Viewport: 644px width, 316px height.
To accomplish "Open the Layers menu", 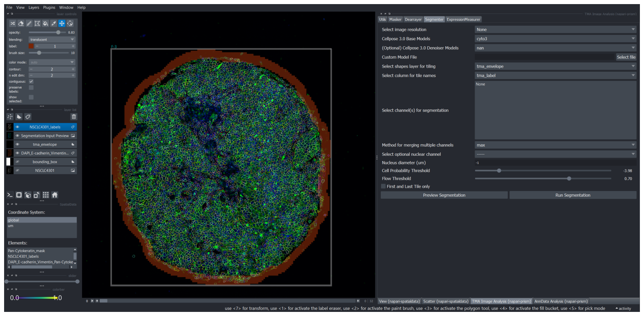I will pos(34,7).
